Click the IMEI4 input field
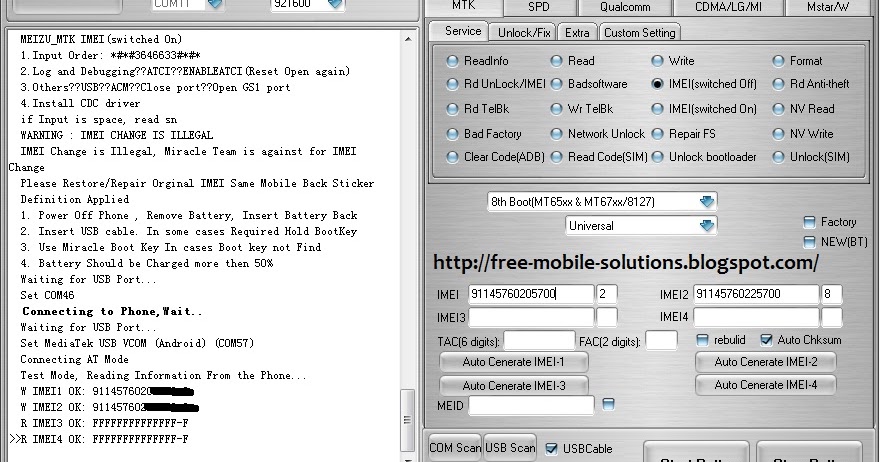This screenshot has width=880, height=462. pos(756,318)
